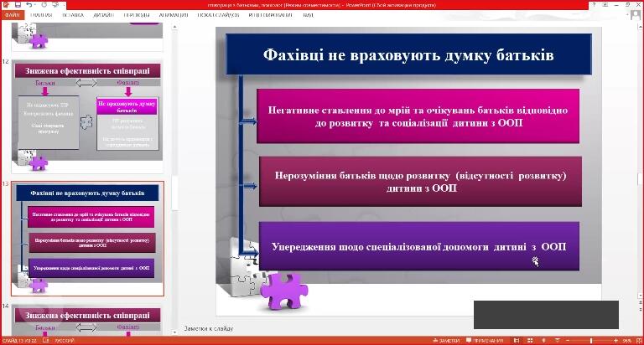Click thumbnail panel scroll down arrow

tap(174, 332)
